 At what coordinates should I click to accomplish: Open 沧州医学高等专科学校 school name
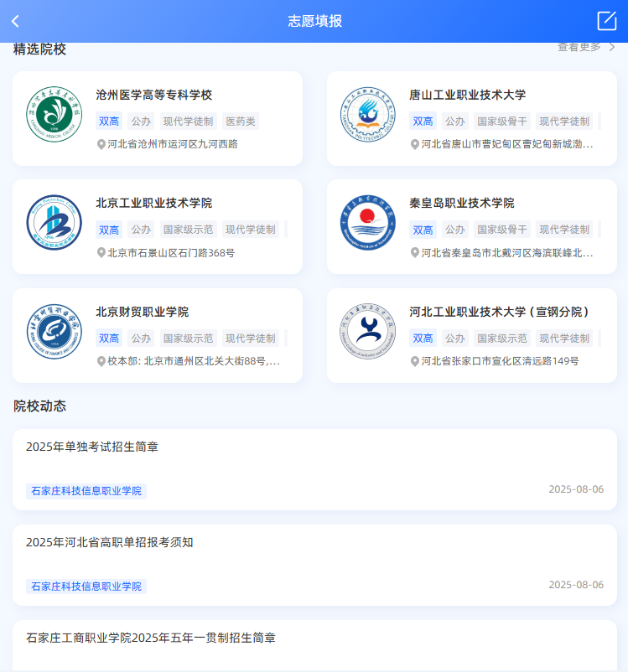pos(154,95)
